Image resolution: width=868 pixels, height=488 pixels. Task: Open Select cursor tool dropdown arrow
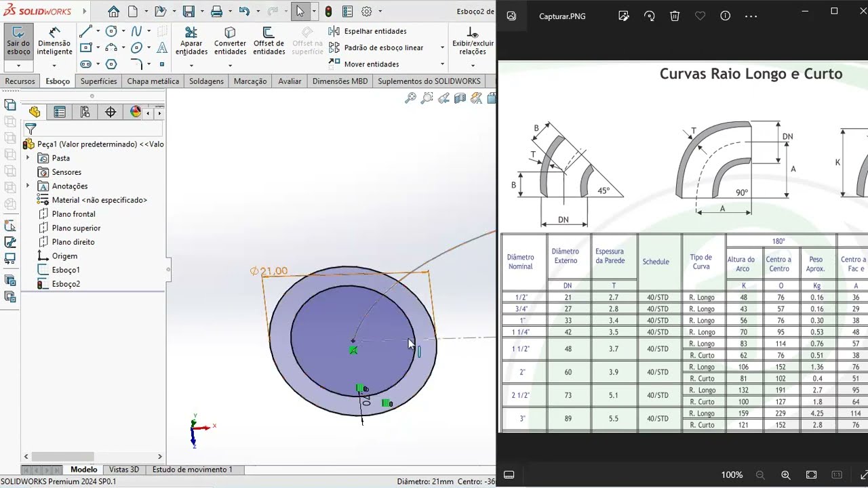pyautogui.click(x=313, y=12)
